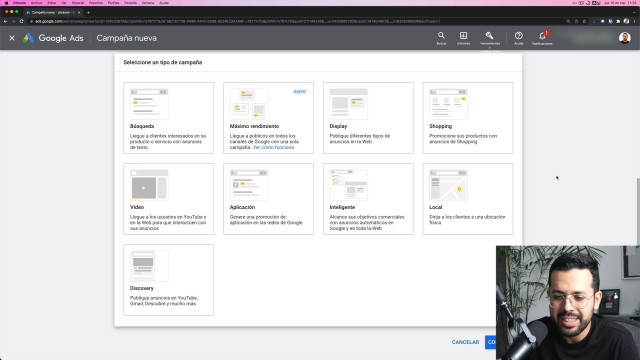
Task: Go back in Chrome browser
Action: point(5,21)
